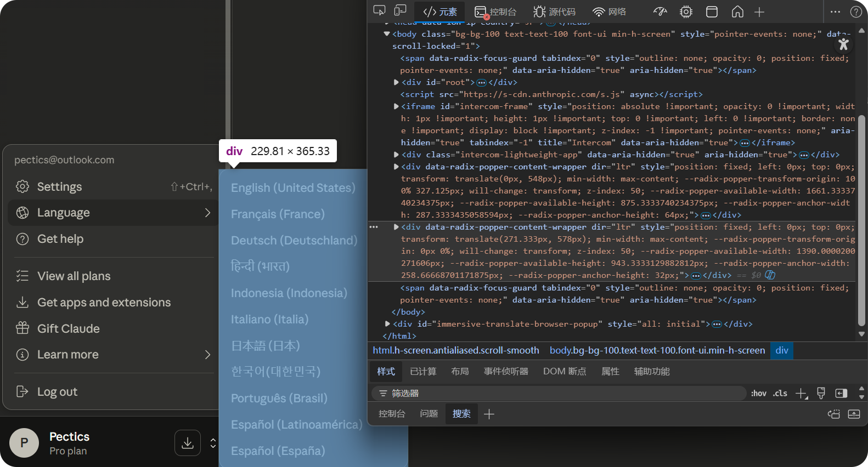Open DevTools customize three-dot menu
Viewport: 868px width, 467px height.
(835, 12)
